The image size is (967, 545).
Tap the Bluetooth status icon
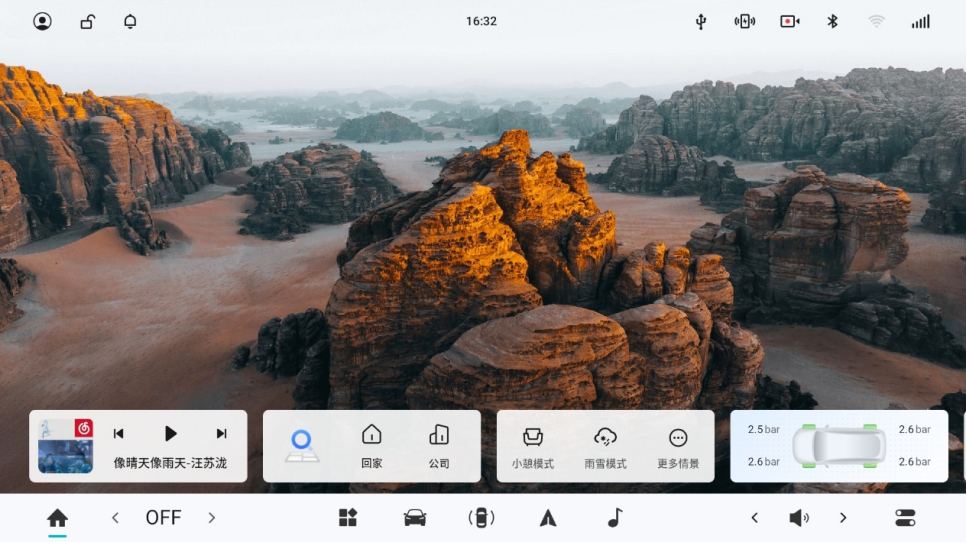832,21
